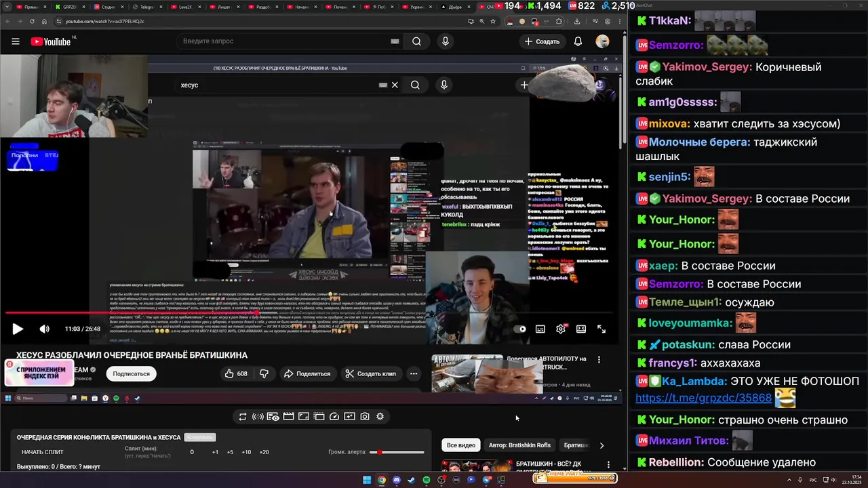
Task: Add +1 minute to the split
Action: pyautogui.click(x=215, y=452)
